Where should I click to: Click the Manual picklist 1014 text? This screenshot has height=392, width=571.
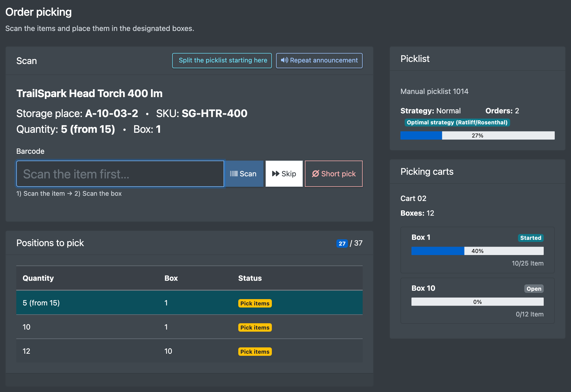tap(434, 91)
